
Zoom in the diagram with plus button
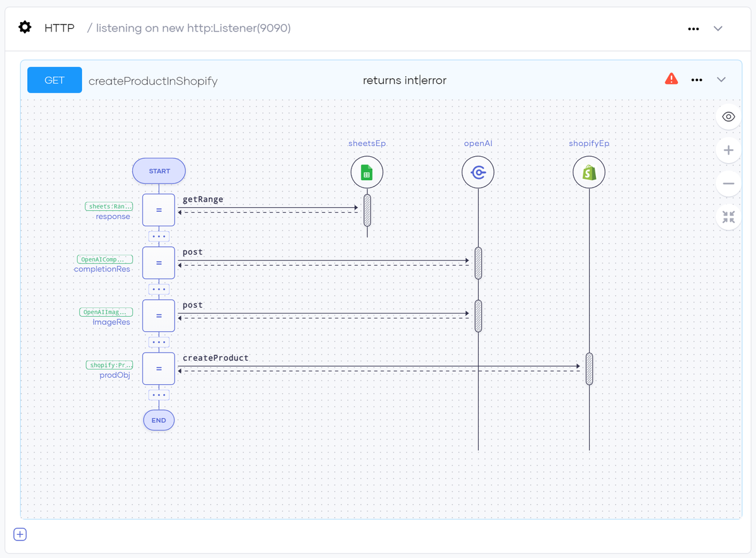(x=729, y=151)
